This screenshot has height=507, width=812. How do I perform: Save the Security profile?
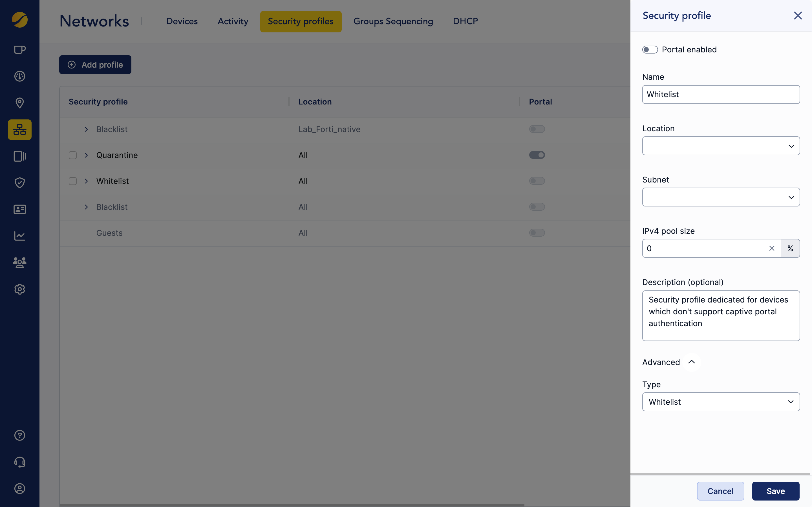click(x=775, y=491)
